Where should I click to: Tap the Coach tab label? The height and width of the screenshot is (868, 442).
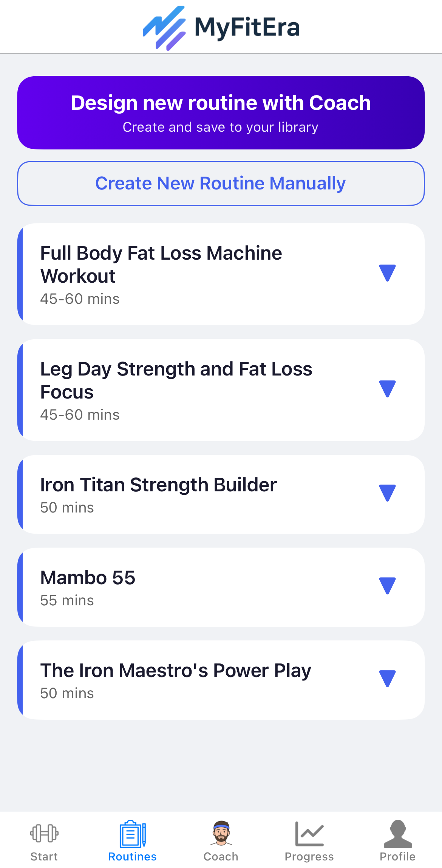(221, 857)
